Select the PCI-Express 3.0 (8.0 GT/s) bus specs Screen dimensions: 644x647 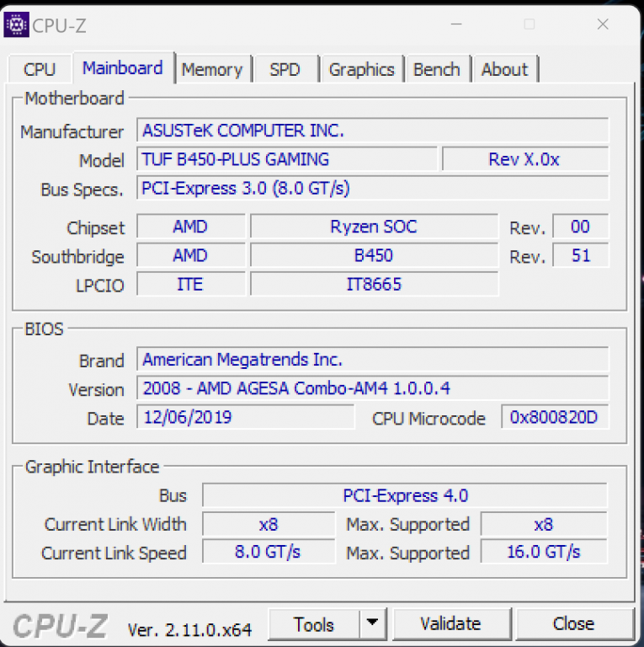pos(372,188)
